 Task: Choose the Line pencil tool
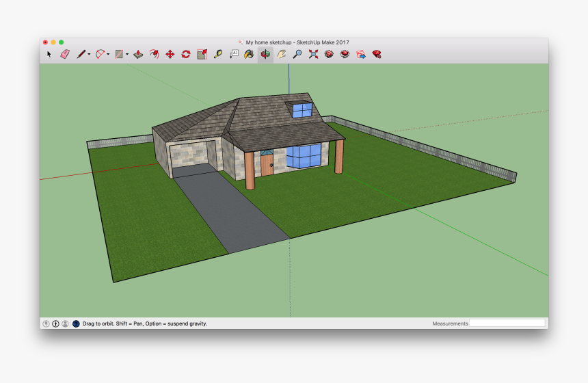pos(81,54)
